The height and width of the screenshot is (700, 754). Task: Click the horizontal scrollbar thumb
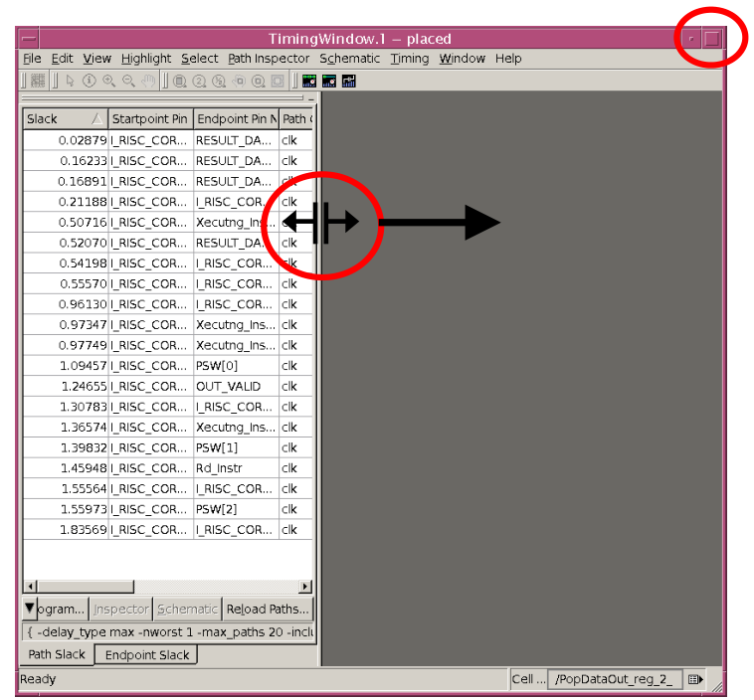(86, 586)
